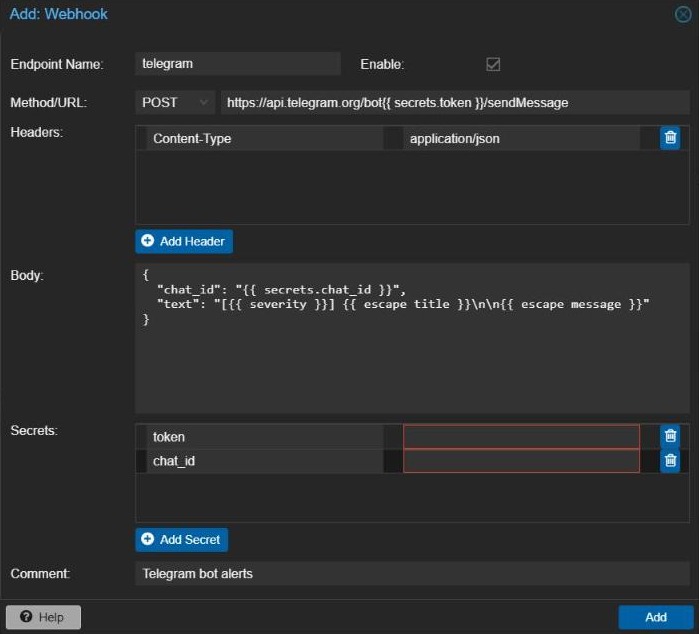Delete the token secret row
This screenshot has width=699, height=634.
pyautogui.click(x=670, y=436)
